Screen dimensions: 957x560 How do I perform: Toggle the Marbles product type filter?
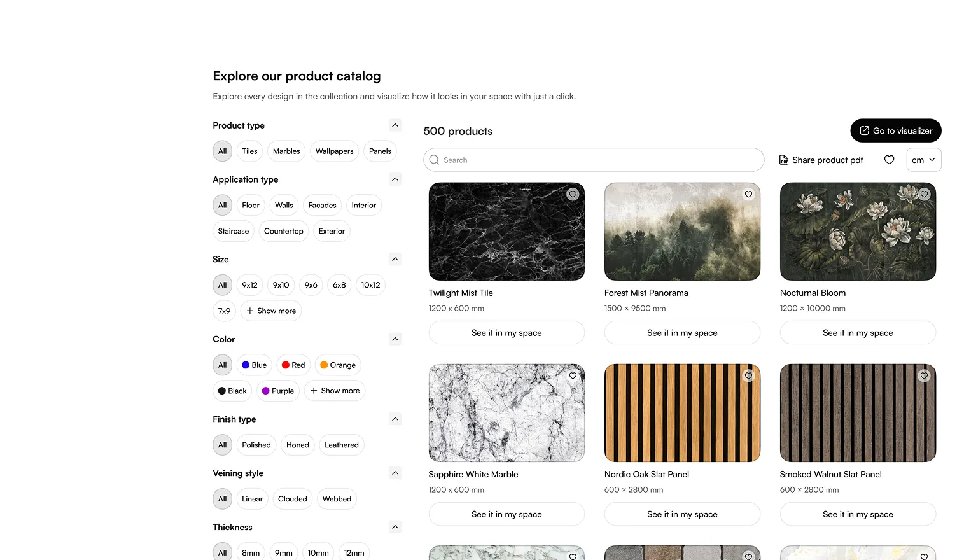[x=286, y=151]
